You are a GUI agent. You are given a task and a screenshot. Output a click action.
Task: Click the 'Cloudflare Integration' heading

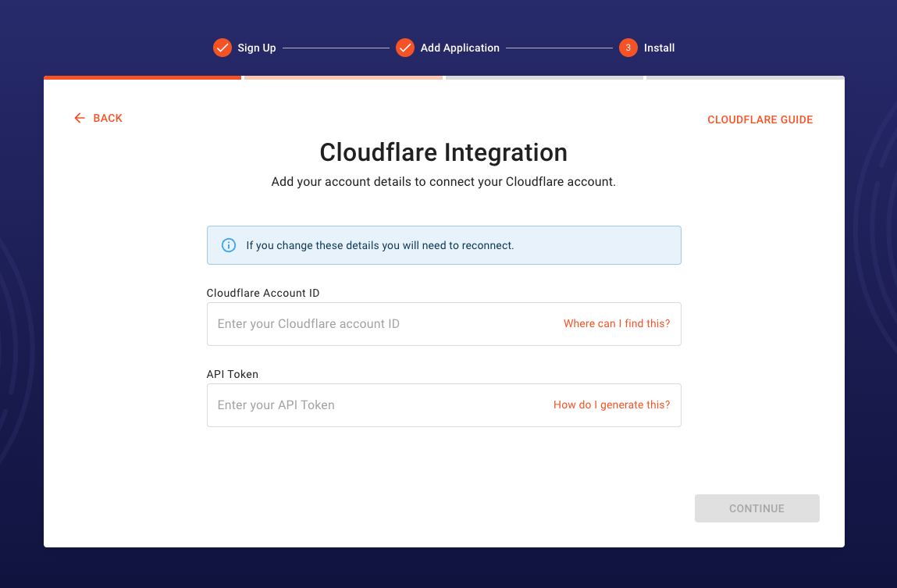443,153
